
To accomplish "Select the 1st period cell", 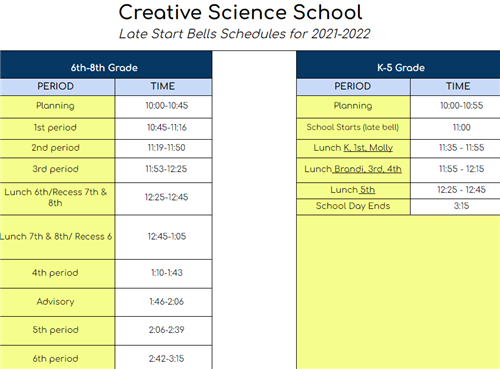I will pos(57,129).
